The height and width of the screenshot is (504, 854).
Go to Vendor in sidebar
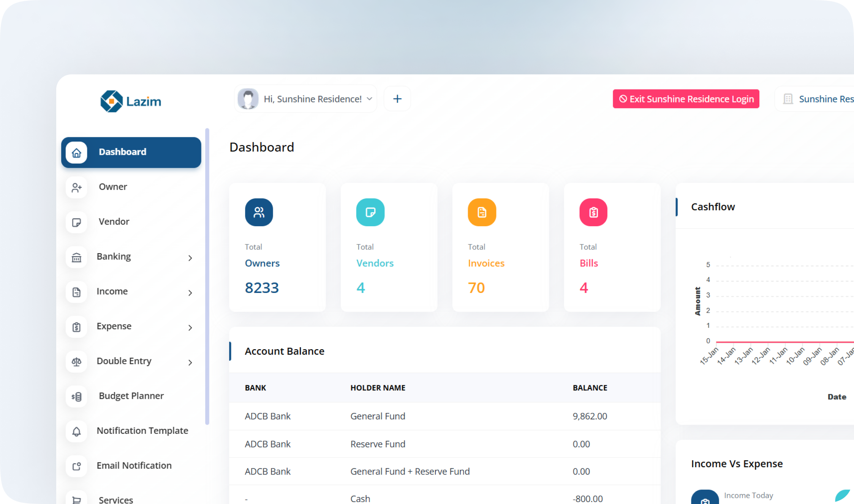tap(114, 222)
